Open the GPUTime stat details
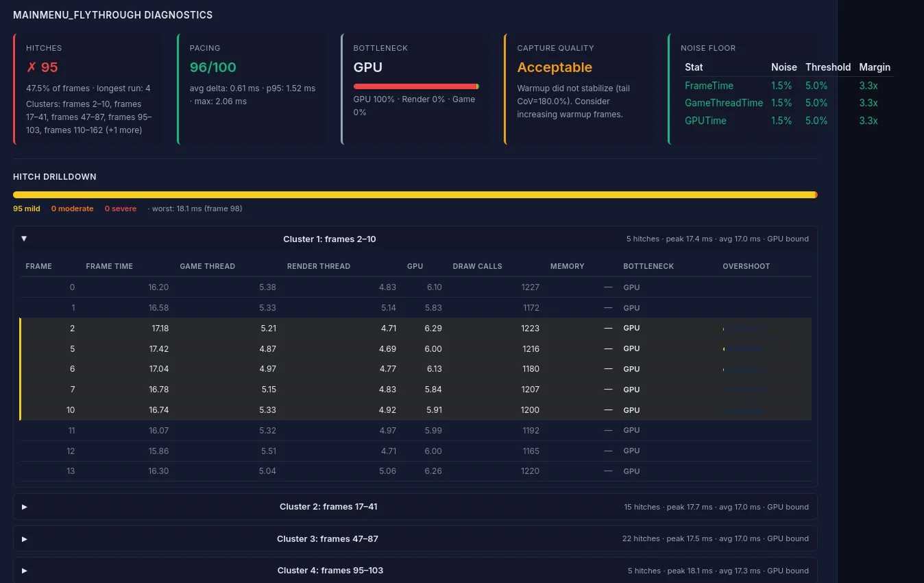 [706, 120]
